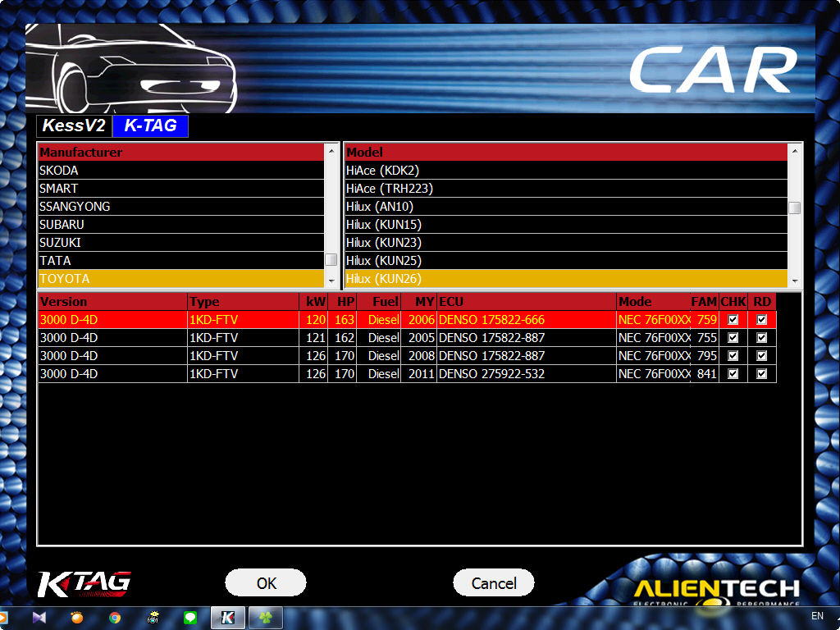Launch Google Chrome from the taskbar
This screenshot has height=630, width=840.
coord(115,618)
